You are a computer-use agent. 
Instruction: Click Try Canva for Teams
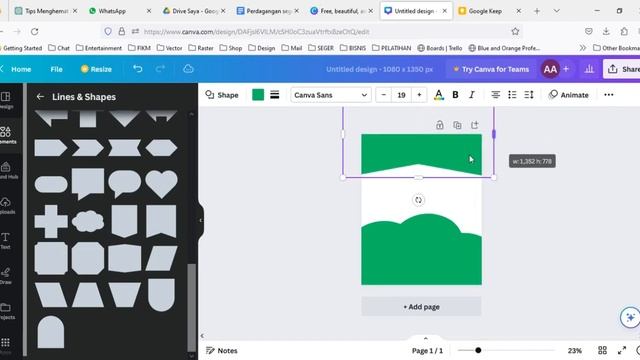(x=491, y=69)
